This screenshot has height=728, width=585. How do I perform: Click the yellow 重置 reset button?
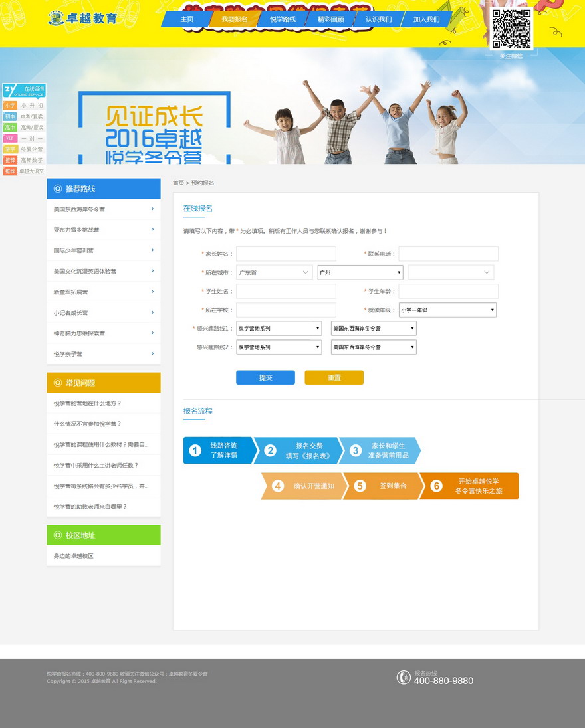(x=334, y=377)
